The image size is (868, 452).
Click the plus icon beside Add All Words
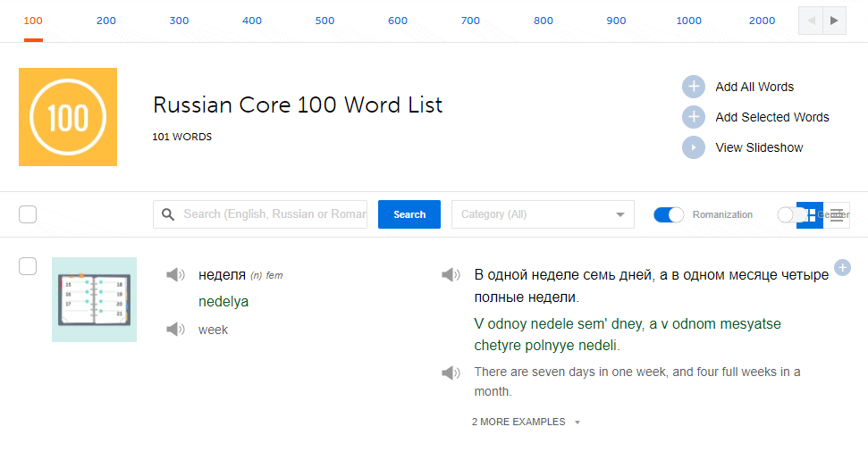694,87
